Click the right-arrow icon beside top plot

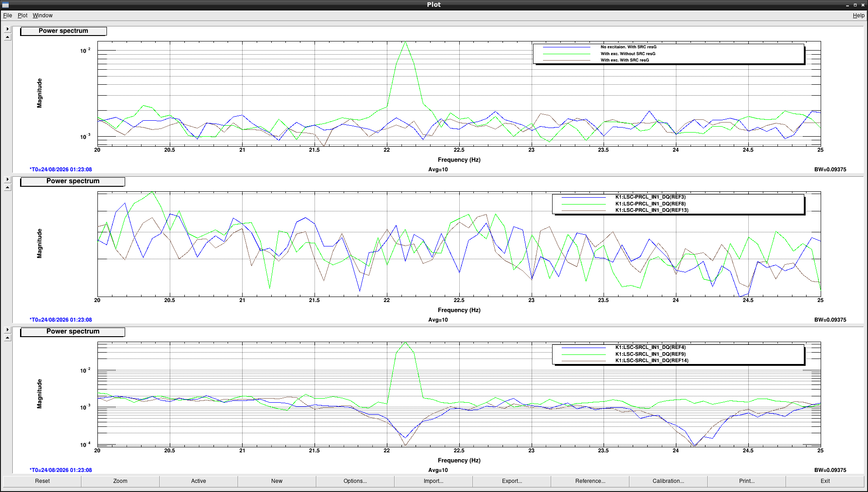tap(7, 29)
